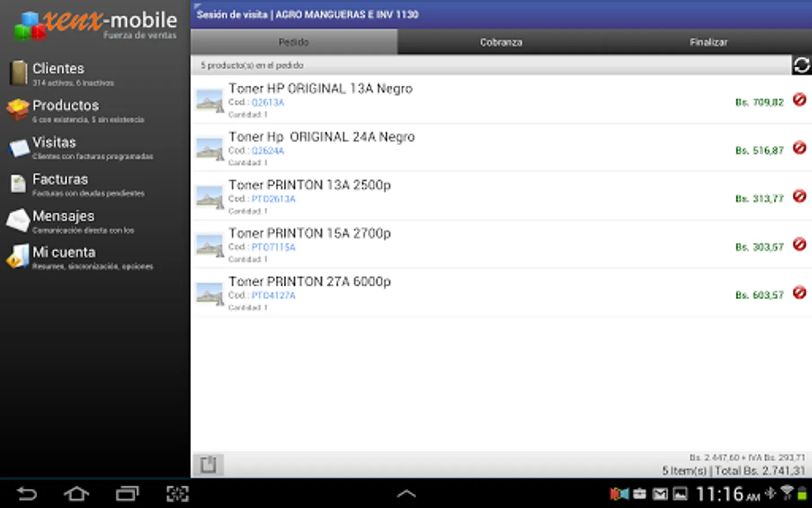Image resolution: width=812 pixels, height=508 pixels.
Task: Click the order action icon in bottom bar
Action: [208, 465]
